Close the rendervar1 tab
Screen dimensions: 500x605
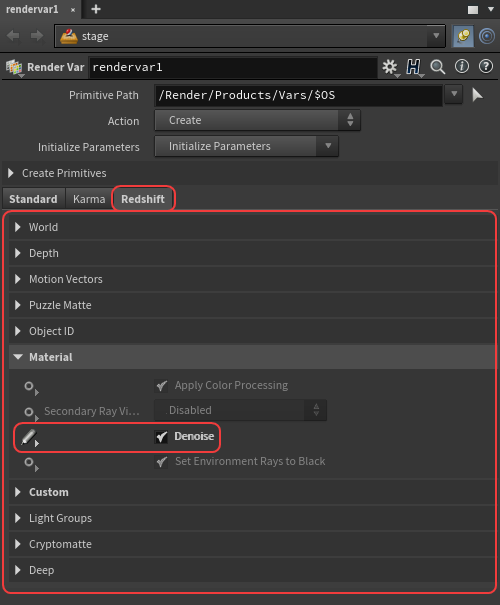tap(73, 10)
